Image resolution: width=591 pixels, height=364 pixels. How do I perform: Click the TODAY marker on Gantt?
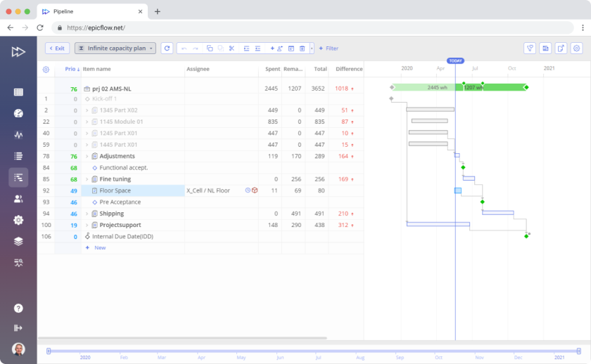click(x=455, y=60)
